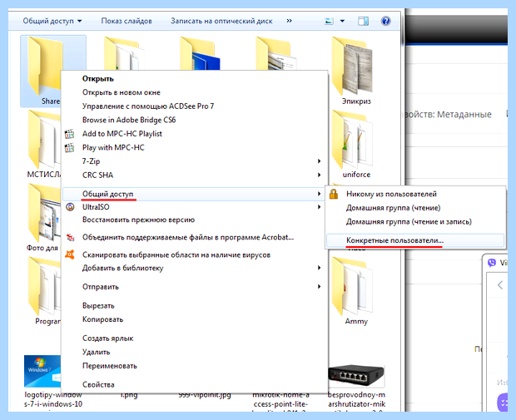Select Вырезать in the context menu

pyautogui.click(x=98, y=306)
